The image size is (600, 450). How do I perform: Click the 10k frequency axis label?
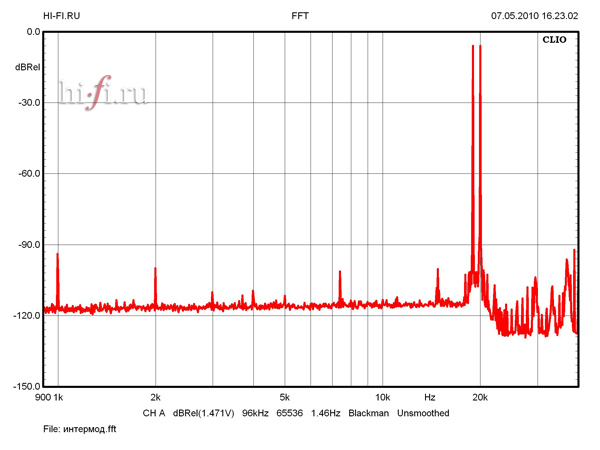(382, 397)
